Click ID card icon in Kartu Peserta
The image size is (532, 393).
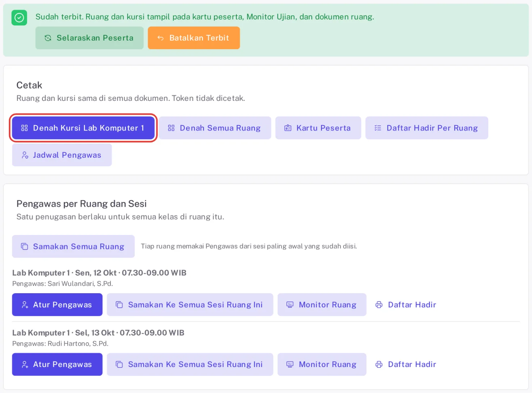pos(288,128)
